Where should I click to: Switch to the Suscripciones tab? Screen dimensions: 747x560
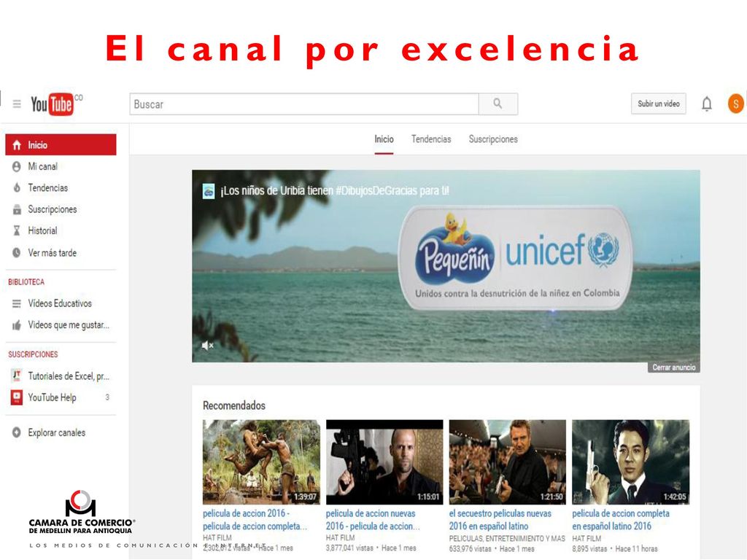coord(493,139)
